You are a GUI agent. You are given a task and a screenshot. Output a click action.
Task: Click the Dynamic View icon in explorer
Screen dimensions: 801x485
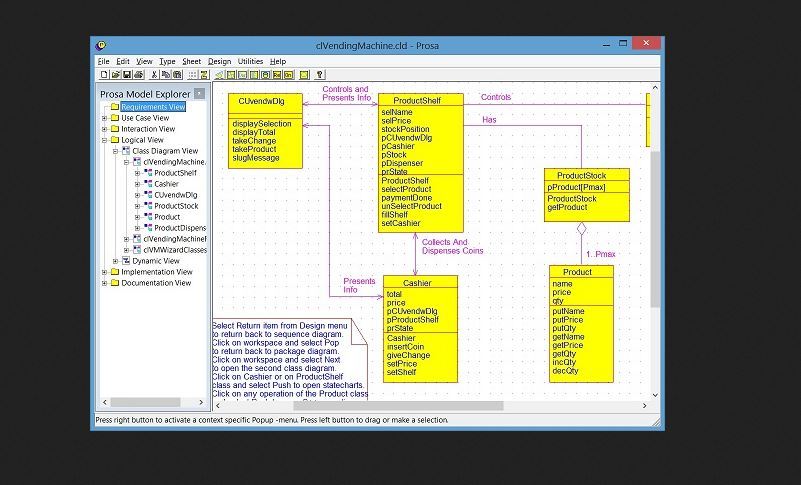pos(126,261)
